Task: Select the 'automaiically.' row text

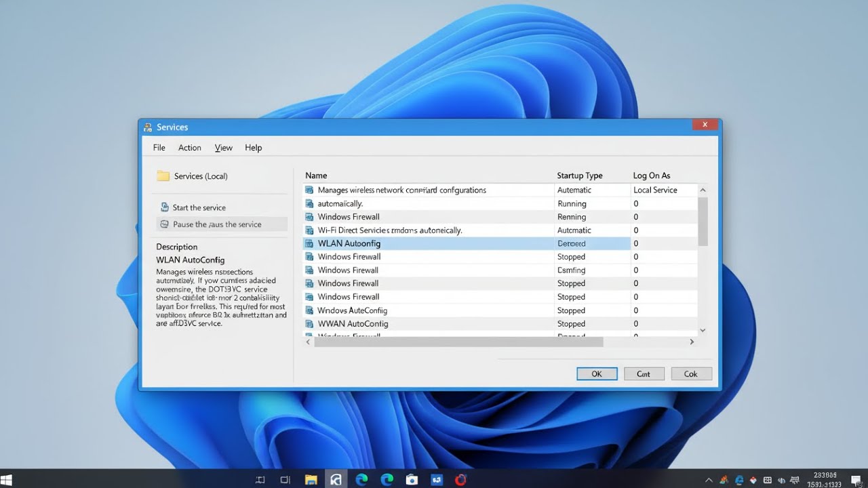Action: point(340,203)
